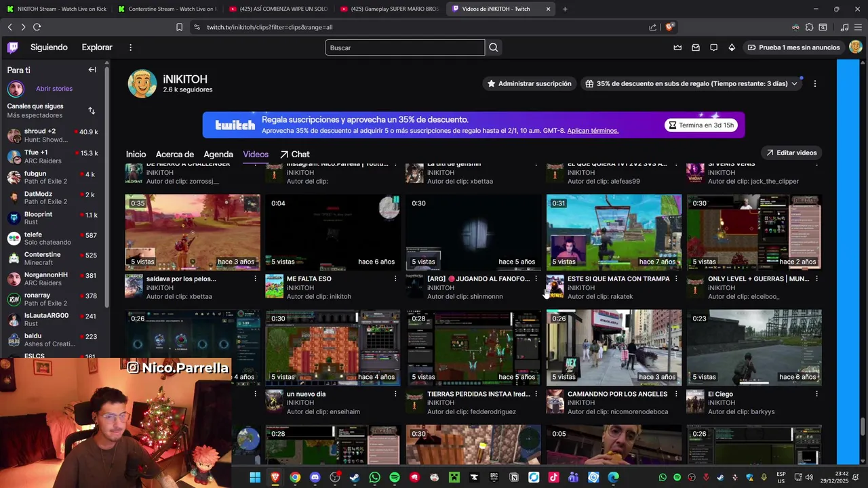Click the Brave Shields lion icon

click(x=669, y=27)
